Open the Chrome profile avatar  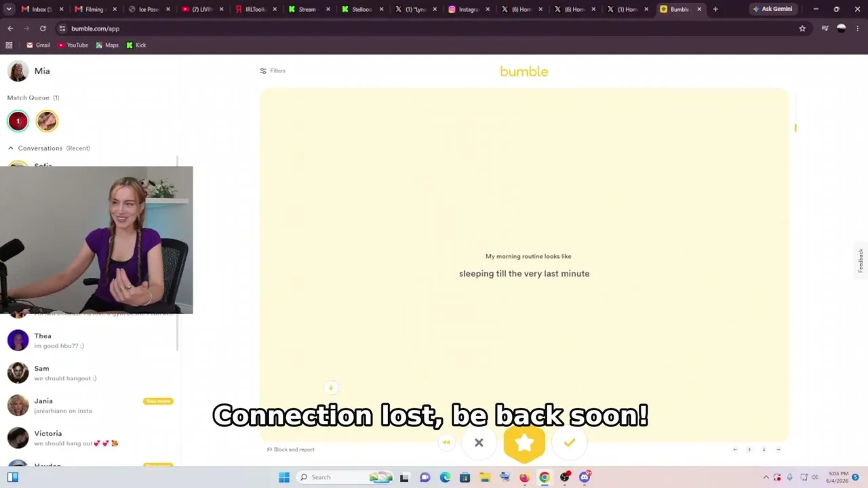click(842, 28)
